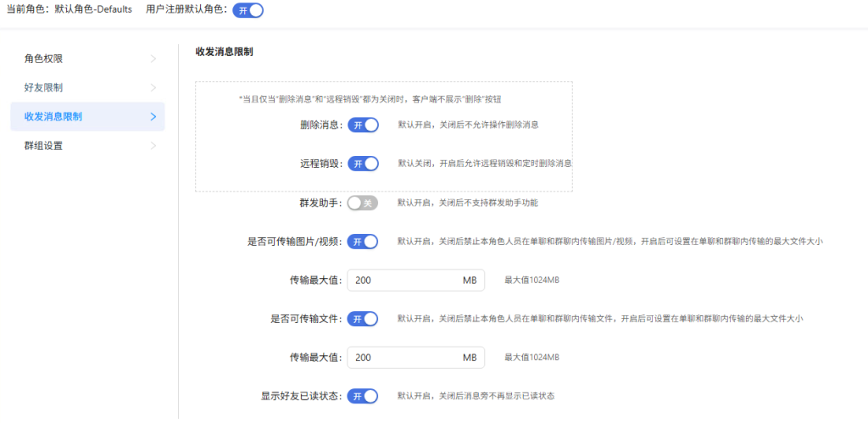Click the hint 关闭后不支持群发助手功能
Screen dimensions: 868x423
coord(468,203)
